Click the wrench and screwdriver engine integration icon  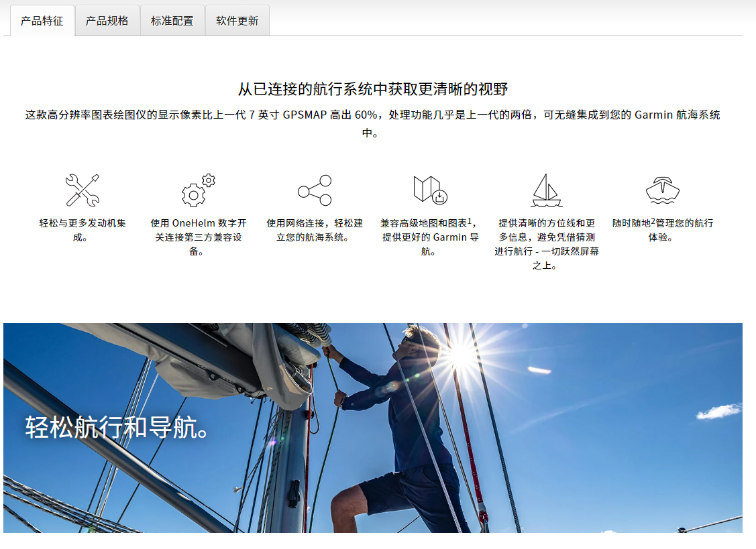coord(83,190)
